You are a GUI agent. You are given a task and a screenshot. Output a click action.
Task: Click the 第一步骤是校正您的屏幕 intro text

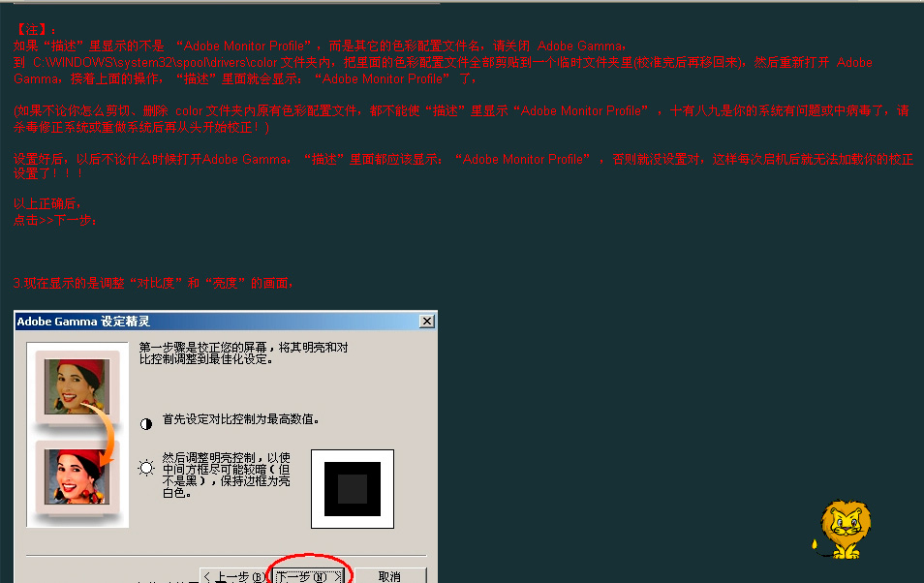(243, 353)
